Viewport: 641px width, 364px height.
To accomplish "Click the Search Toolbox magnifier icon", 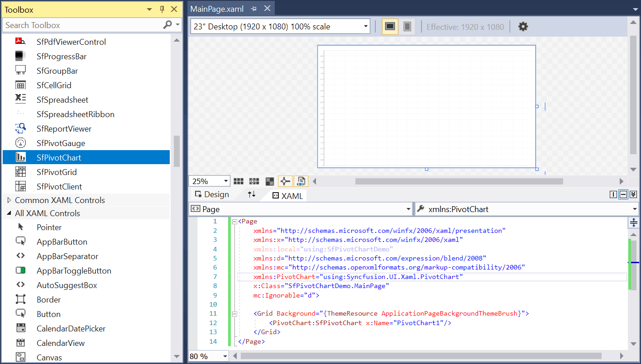I will pyautogui.click(x=167, y=25).
